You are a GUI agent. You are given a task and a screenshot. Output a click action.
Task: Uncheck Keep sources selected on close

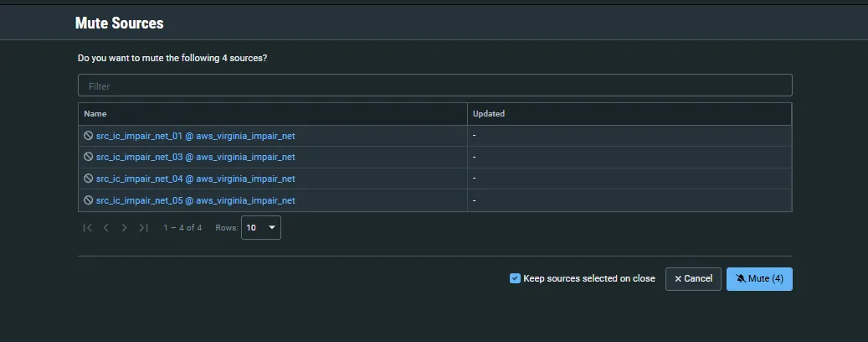[x=515, y=278]
